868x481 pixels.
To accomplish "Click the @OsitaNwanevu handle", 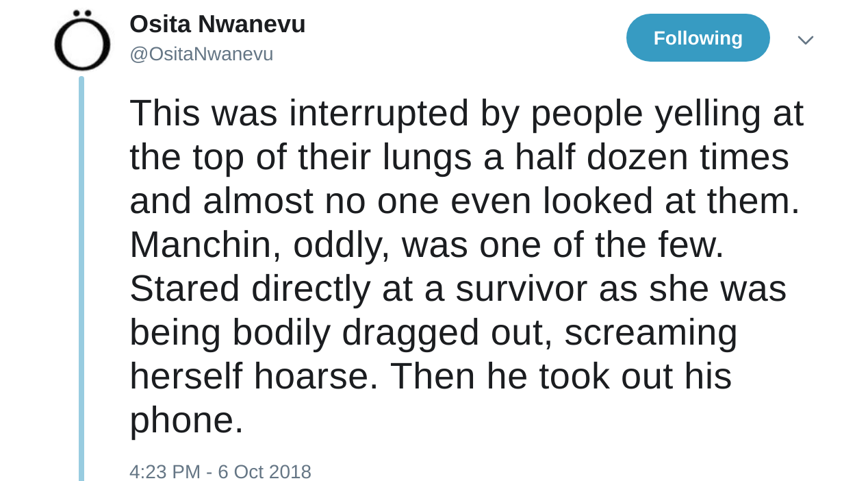I will tap(201, 53).
